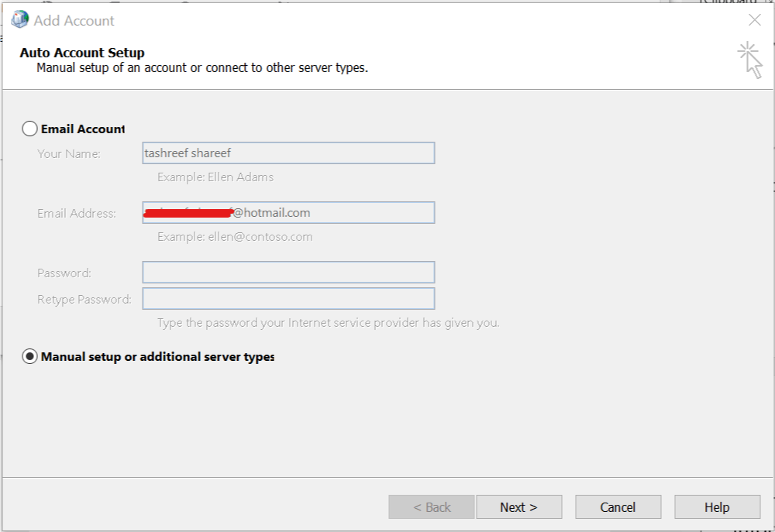Click the Next button
This screenshot has width=775, height=532.
pos(519,506)
